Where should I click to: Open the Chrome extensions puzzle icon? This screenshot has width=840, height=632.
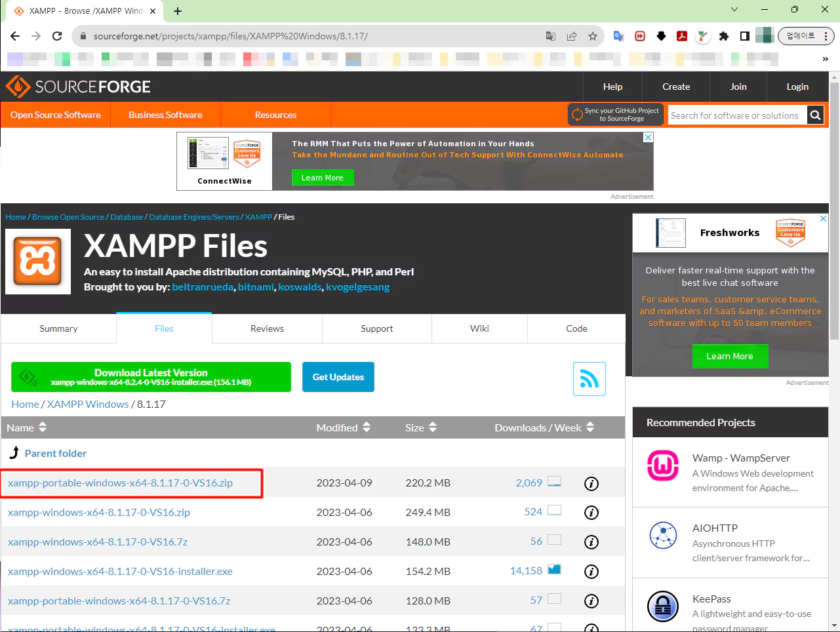click(x=724, y=36)
